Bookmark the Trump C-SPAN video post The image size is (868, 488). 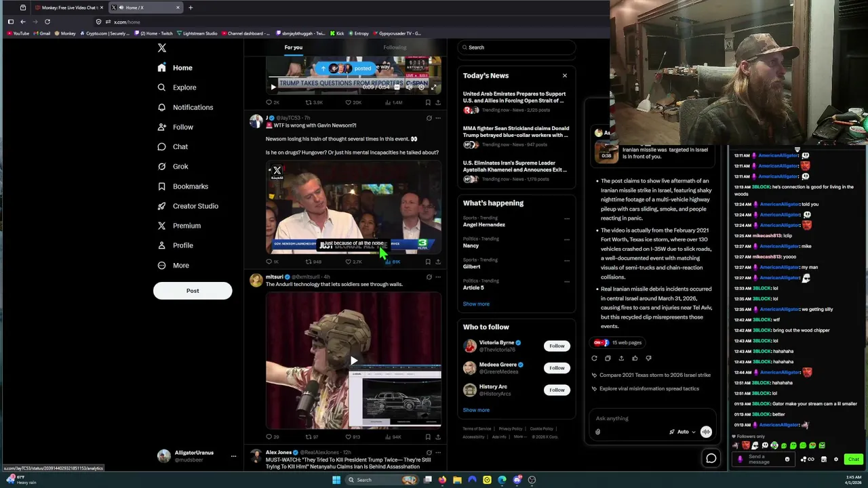click(428, 102)
